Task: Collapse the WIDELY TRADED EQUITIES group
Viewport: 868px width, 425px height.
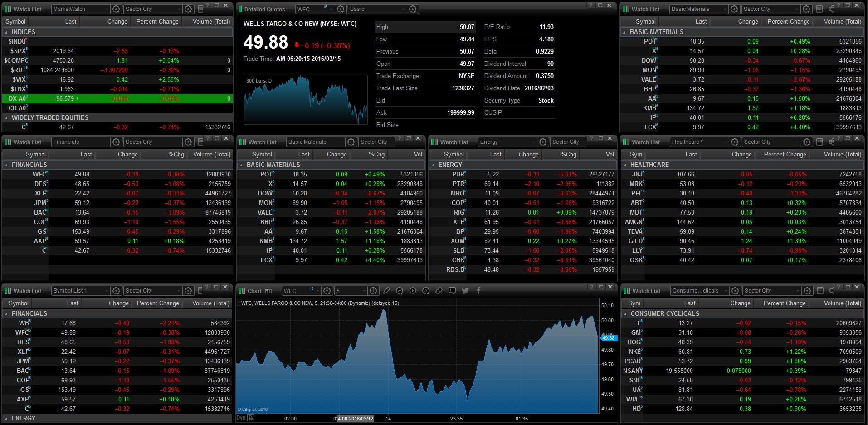Action: click(6, 118)
